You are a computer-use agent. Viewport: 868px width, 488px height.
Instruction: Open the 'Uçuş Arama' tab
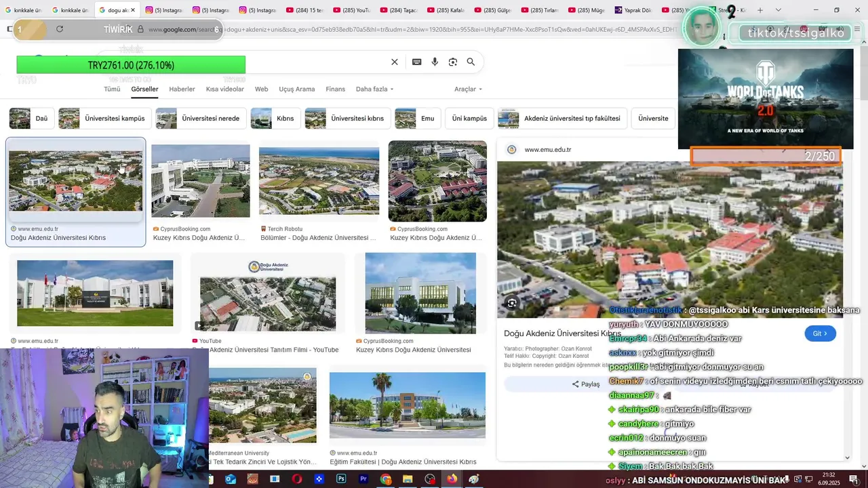coord(297,89)
